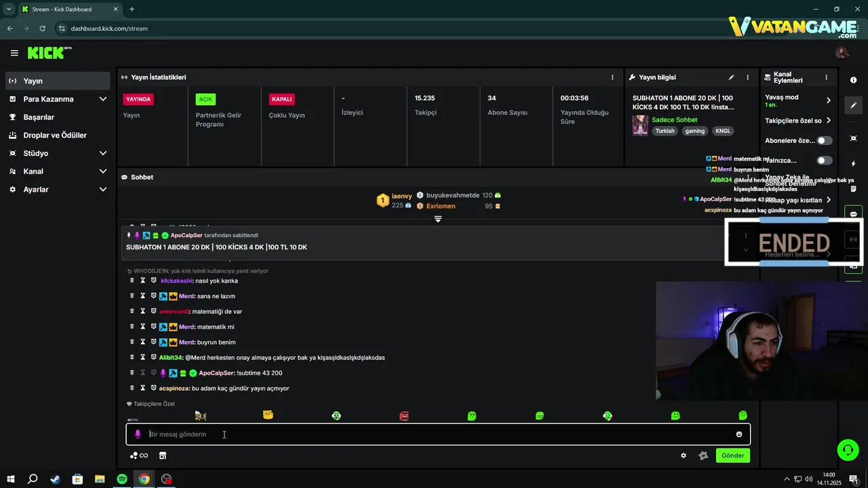Open ApoCalpSer username in chat message
Screen dimensions: 868x488
point(216,373)
